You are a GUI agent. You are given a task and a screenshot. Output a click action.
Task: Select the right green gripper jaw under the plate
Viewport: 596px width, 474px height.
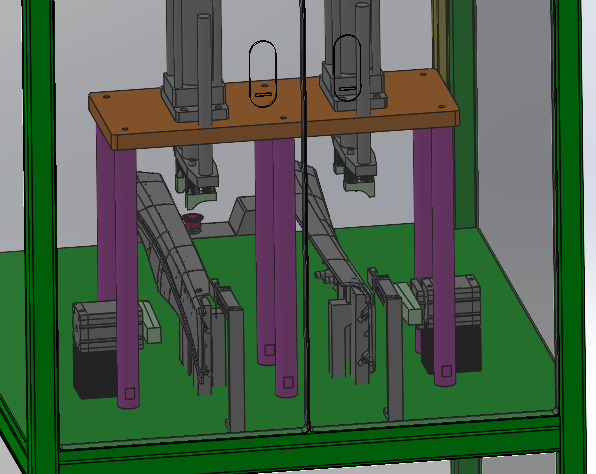click(359, 189)
